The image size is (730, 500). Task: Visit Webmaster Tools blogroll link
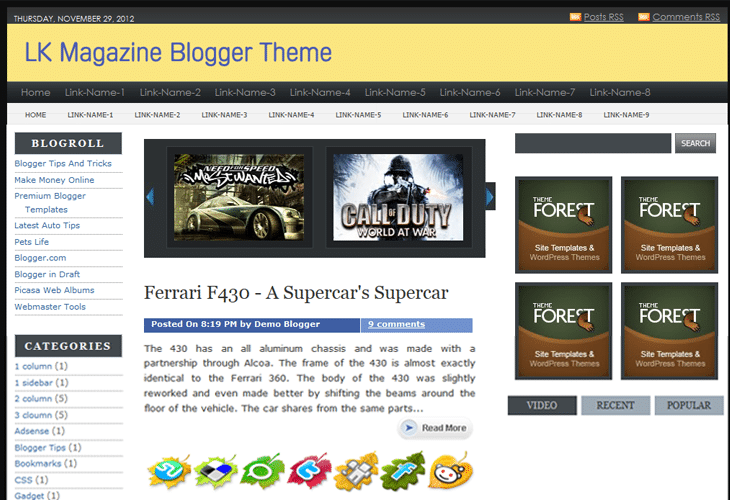50,307
